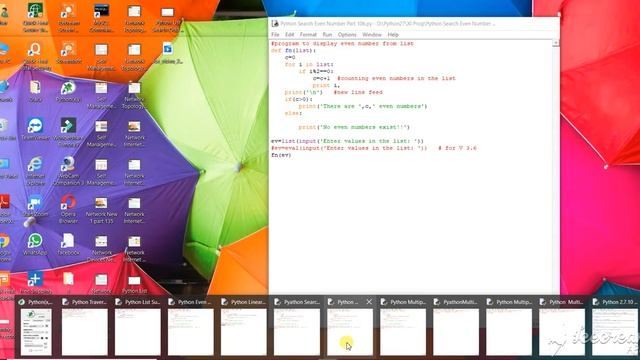640x360 pixels.
Task: Open Start Zoom desktop shortcut
Action: pos(35,206)
